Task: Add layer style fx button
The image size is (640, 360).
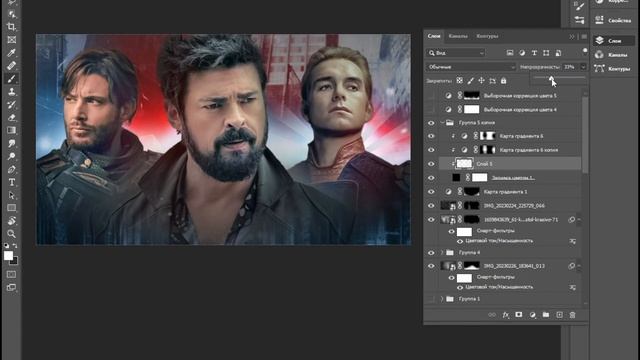Action: pyautogui.click(x=506, y=315)
